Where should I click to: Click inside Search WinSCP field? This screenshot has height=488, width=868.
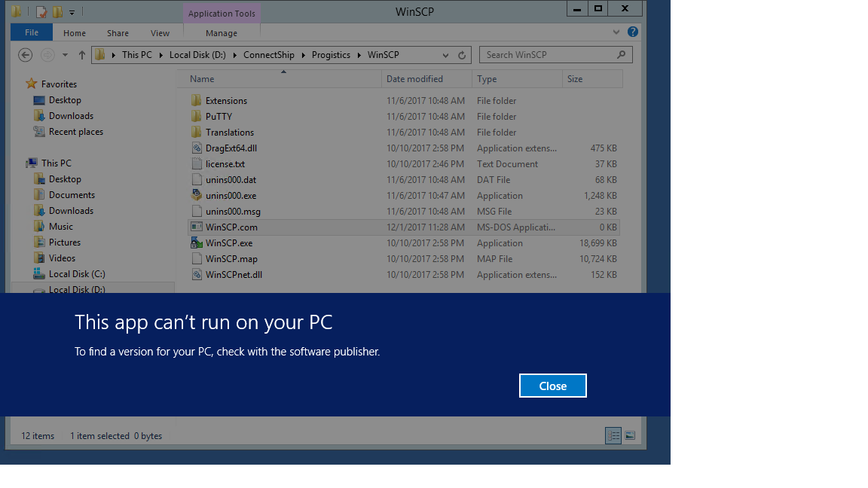[x=549, y=55]
